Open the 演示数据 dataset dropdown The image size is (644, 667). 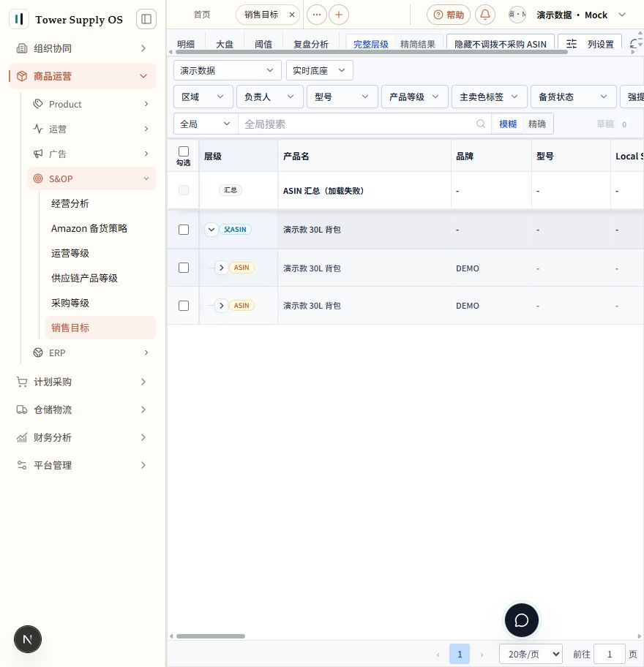click(x=228, y=70)
